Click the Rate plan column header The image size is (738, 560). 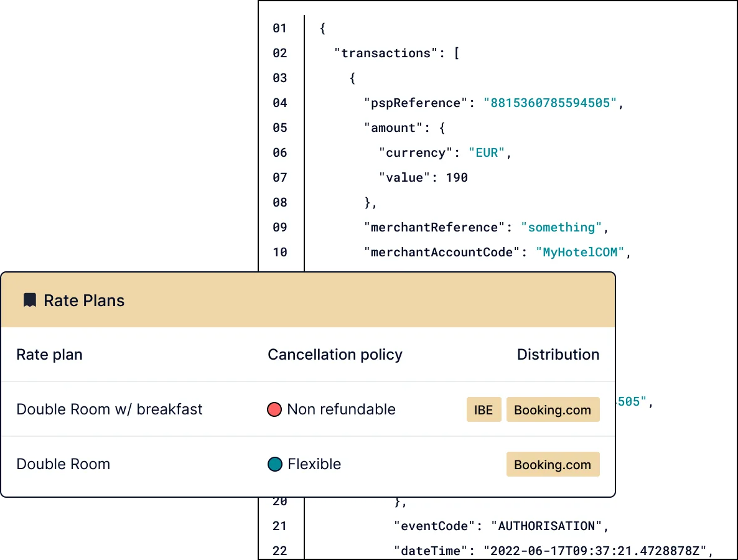click(x=49, y=354)
